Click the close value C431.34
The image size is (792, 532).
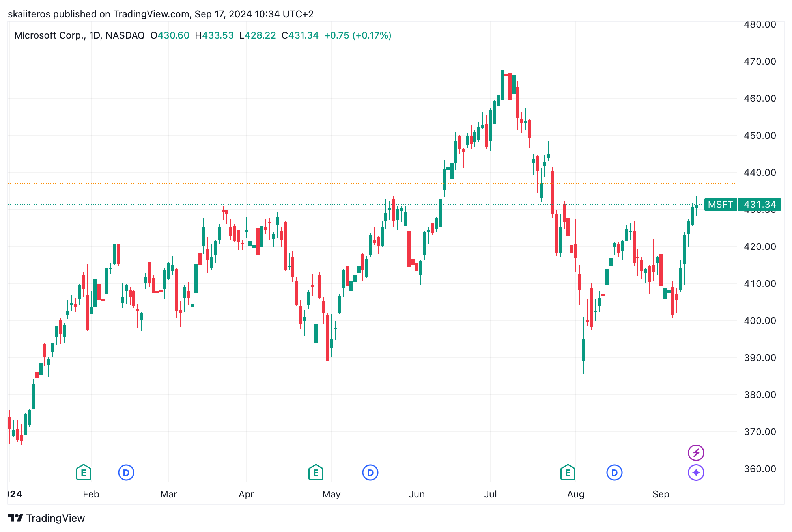300,35
